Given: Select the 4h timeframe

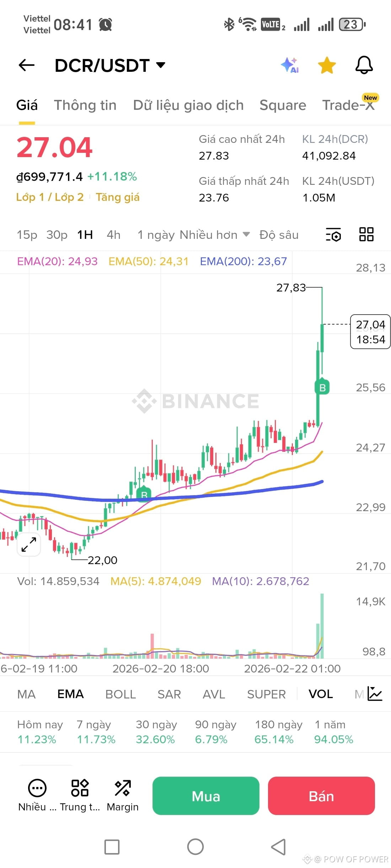Looking at the screenshot, I should (114, 235).
